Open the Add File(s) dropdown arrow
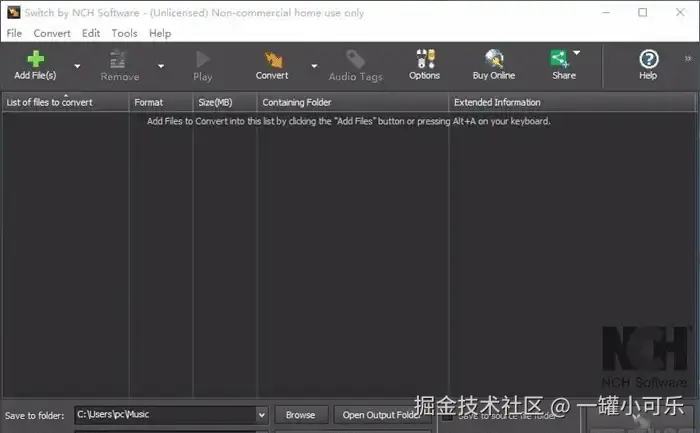Screen dimensions: 700x433 [x=77, y=66]
